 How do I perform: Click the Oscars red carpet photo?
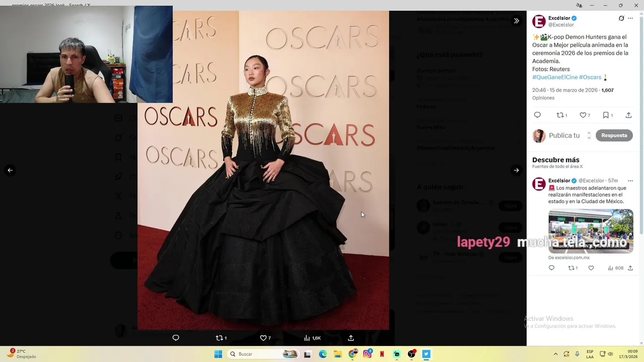coord(263,170)
